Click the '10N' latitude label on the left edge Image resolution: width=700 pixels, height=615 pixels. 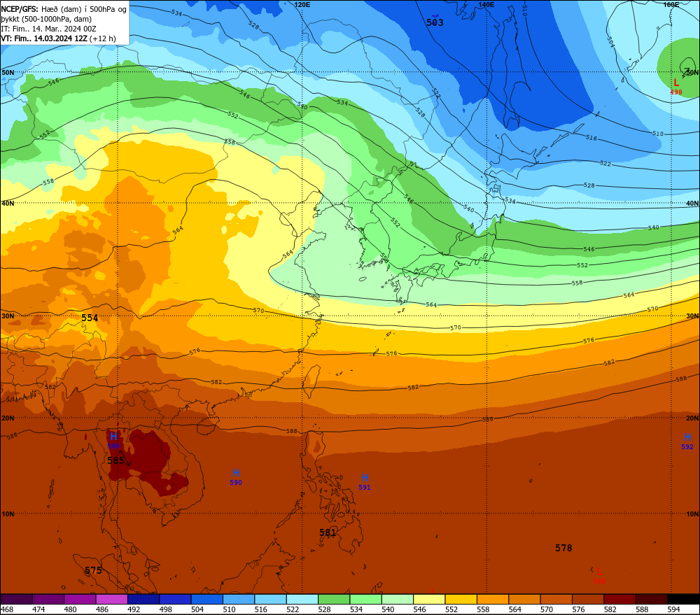[x=8, y=514]
